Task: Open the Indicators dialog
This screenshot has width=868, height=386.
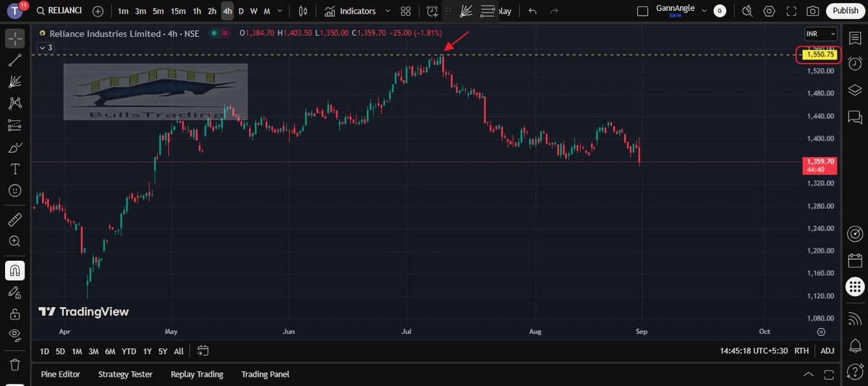Action: 350,11
